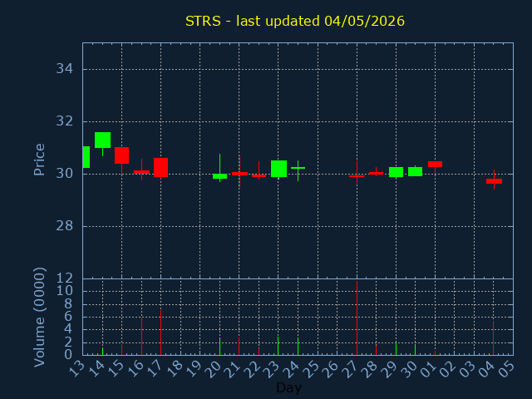Image resolution: width=532 pixels, height=399 pixels.
Task: Click the 13 day label on x-axis
Action: (77, 369)
